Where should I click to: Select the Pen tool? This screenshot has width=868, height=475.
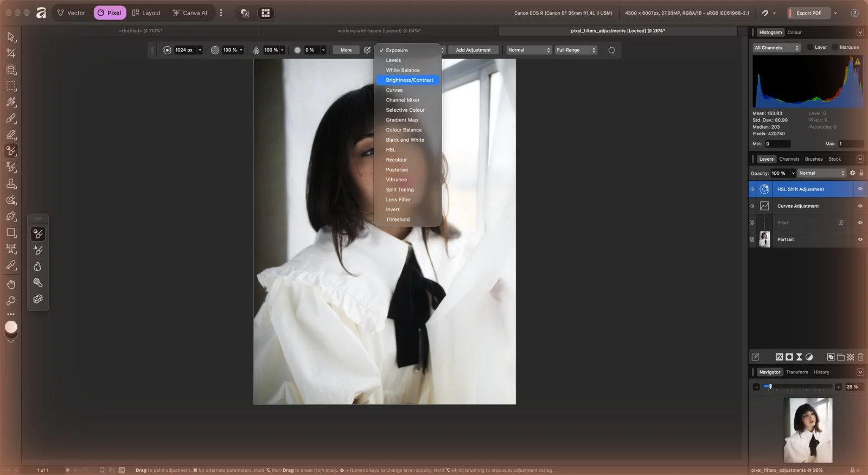(11, 216)
